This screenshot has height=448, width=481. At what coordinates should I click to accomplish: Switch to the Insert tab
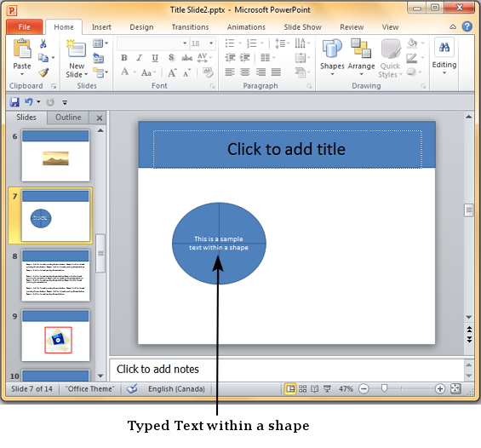coord(101,27)
